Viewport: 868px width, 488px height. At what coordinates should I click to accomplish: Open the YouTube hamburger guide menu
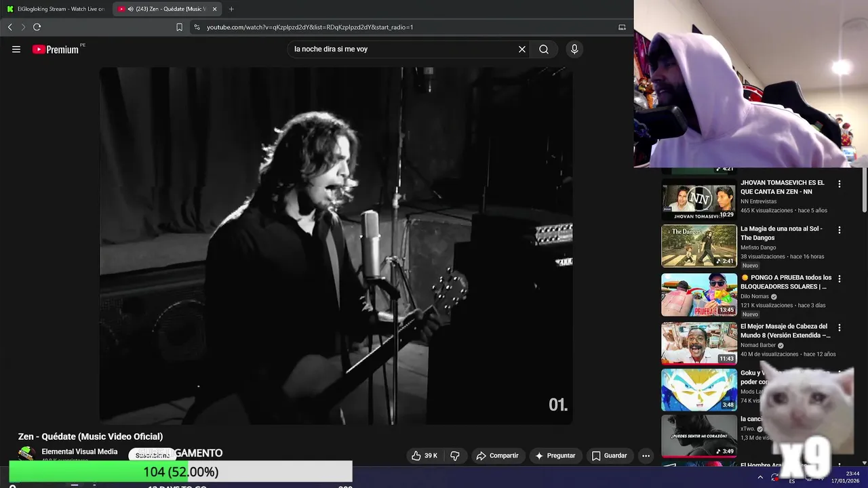[16, 49]
